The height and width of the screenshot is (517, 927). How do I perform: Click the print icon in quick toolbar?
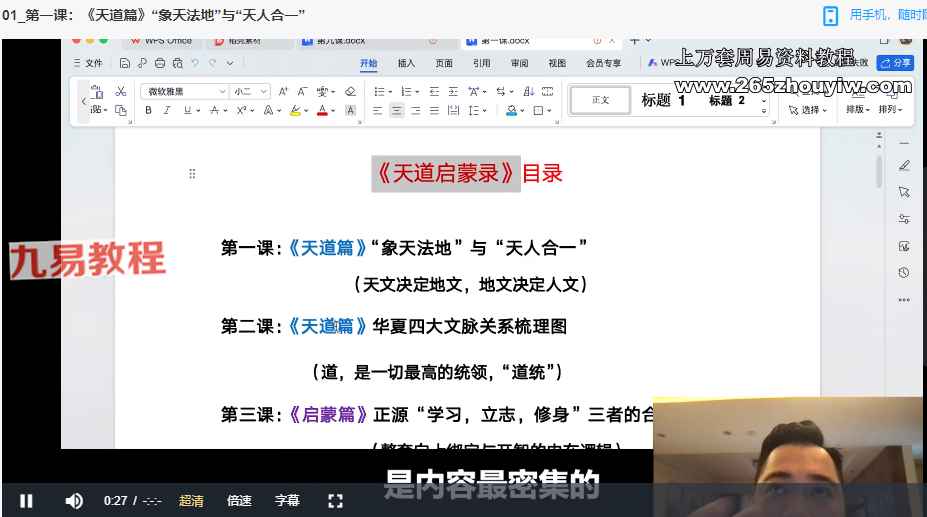[x=160, y=63]
